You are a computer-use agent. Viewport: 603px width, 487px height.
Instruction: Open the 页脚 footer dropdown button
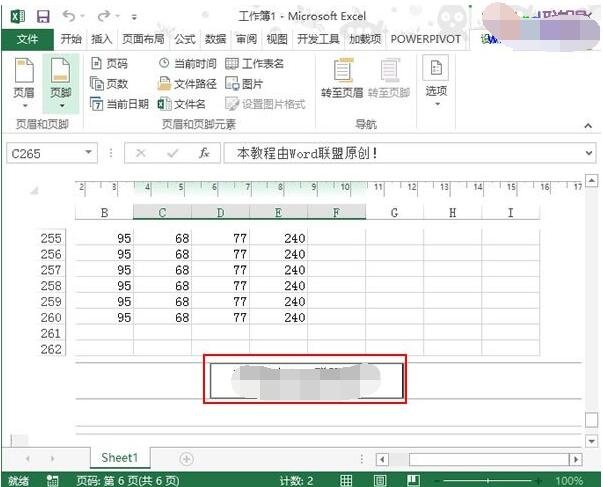tap(61, 83)
